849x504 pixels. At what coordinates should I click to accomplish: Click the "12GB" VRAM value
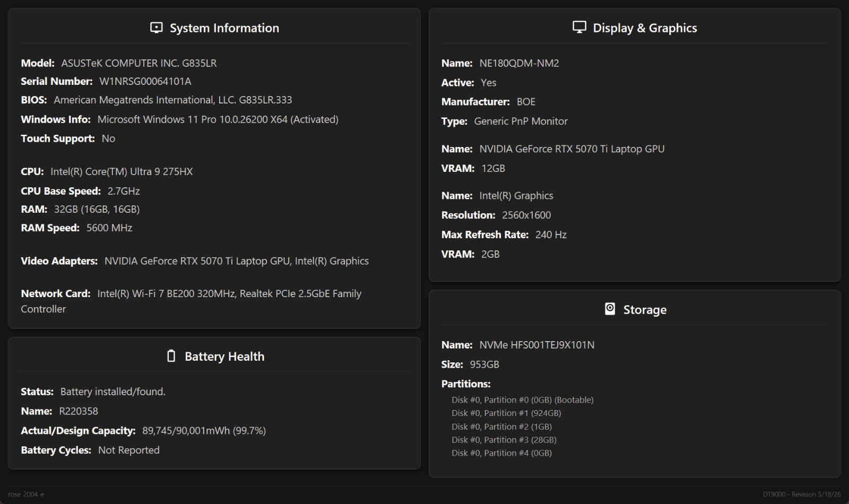click(493, 169)
